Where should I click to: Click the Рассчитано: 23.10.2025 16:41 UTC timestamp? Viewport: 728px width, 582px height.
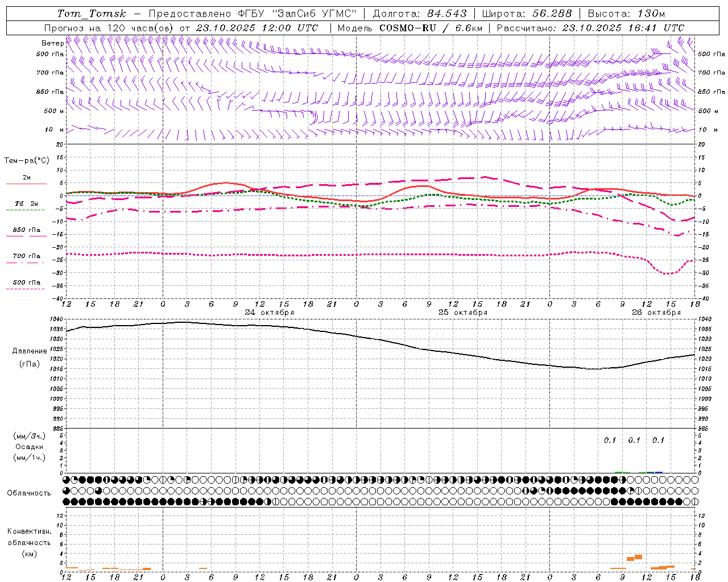tap(590, 28)
